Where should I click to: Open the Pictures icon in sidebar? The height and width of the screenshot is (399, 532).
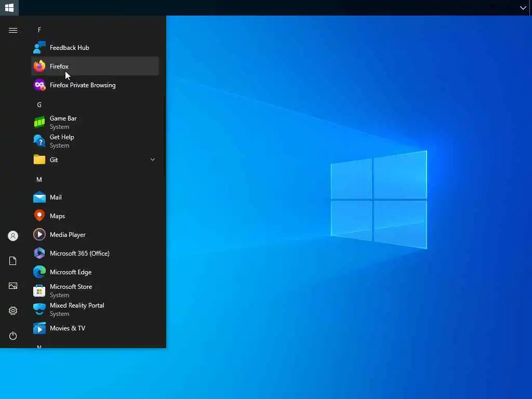[x=13, y=286]
